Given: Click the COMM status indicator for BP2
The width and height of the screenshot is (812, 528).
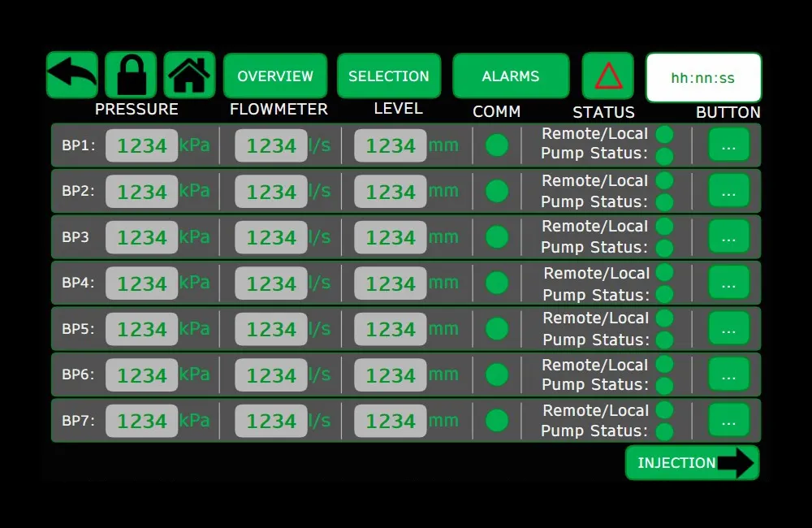Looking at the screenshot, I should pyautogui.click(x=497, y=190).
